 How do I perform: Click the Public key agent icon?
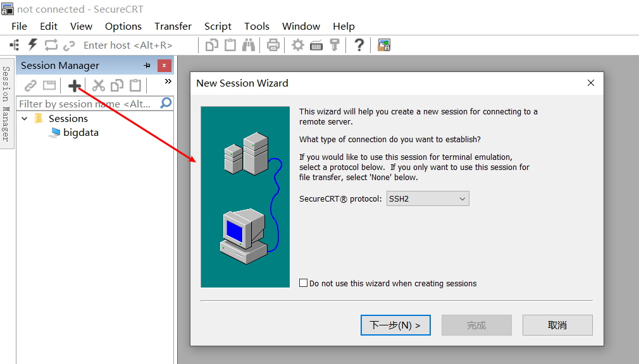coord(335,45)
